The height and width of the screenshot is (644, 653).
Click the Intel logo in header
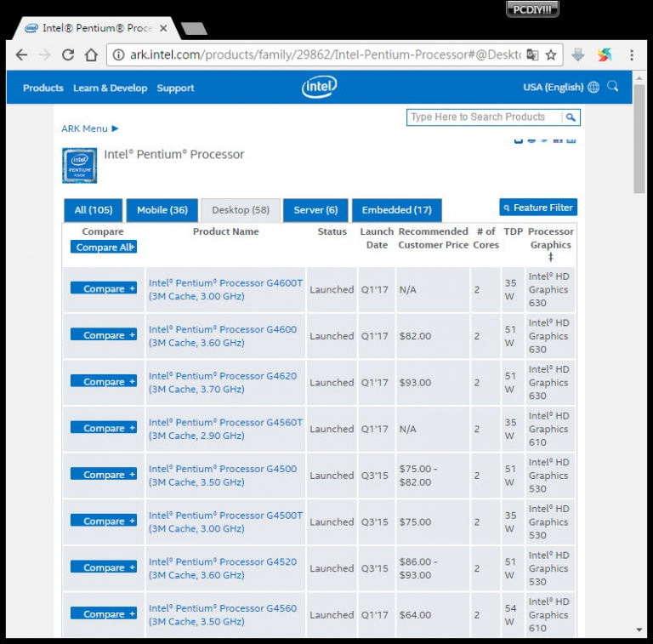coord(319,87)
